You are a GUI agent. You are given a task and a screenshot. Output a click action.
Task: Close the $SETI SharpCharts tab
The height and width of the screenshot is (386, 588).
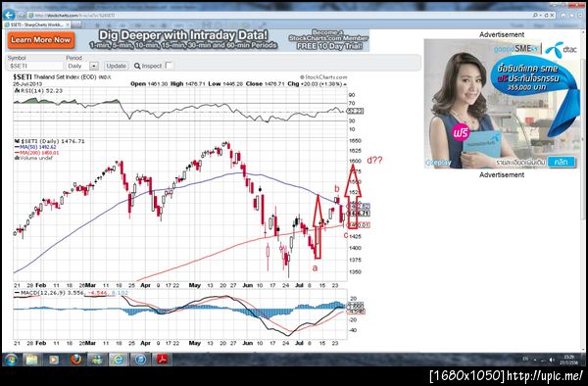(68, 24)
